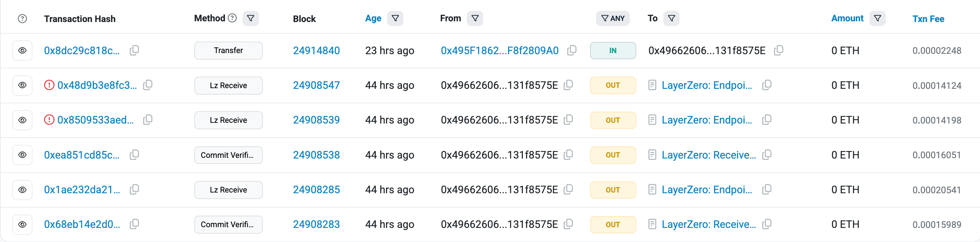Copy the 0x8dc29c818c transaction hash
This screenshot has width=980, height=242.
point(135,50)
